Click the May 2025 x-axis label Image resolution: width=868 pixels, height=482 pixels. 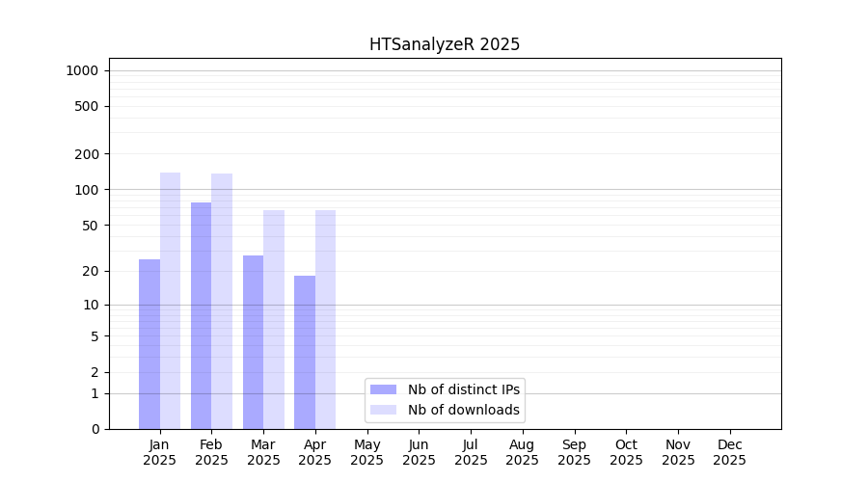[367, 452]
